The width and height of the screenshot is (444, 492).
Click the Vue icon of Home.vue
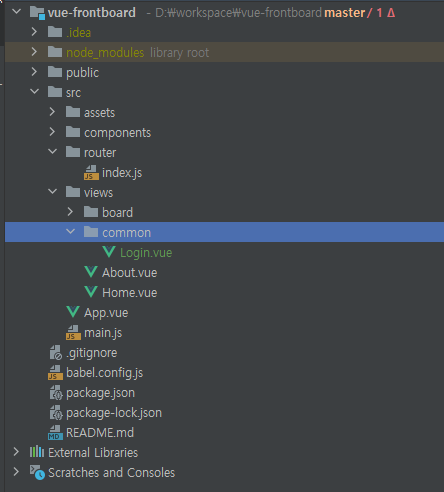[91, 292]
